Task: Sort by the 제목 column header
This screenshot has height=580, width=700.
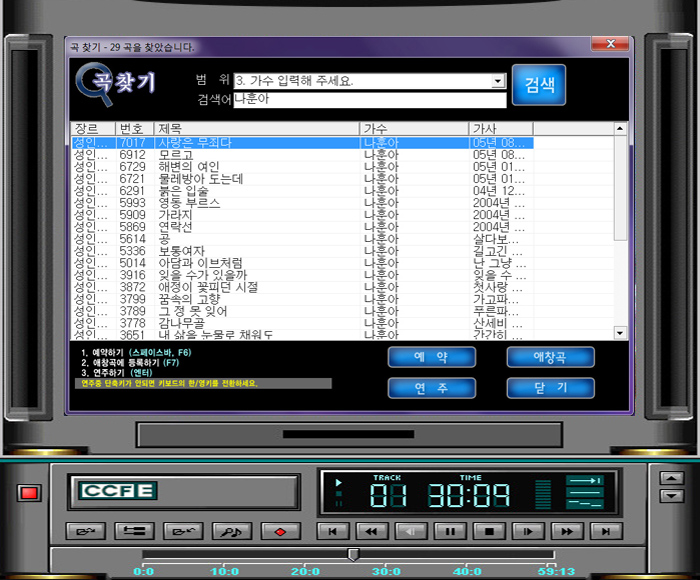Action: click(x=257, y=129)
